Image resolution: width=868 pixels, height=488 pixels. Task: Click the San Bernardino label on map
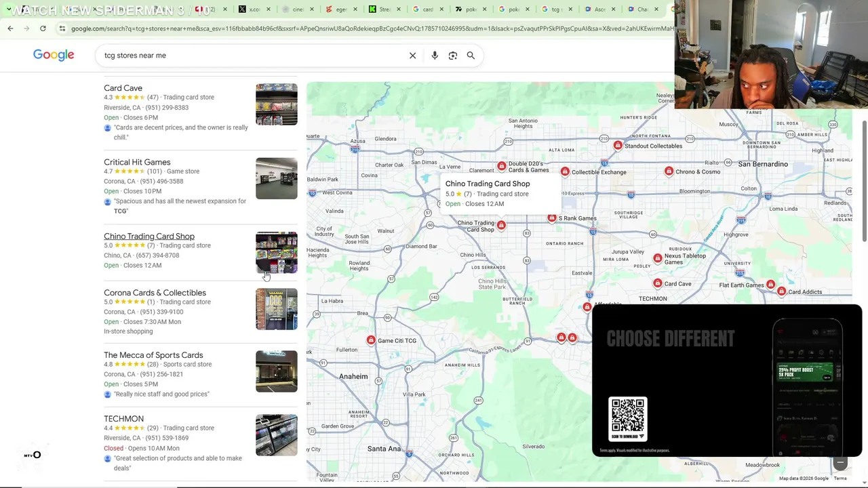763,164
